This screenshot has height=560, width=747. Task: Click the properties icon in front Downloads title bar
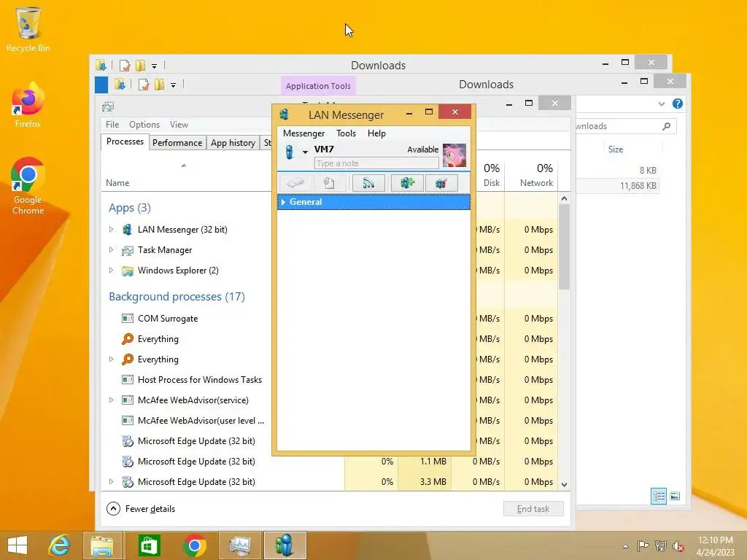coord(143,85)
